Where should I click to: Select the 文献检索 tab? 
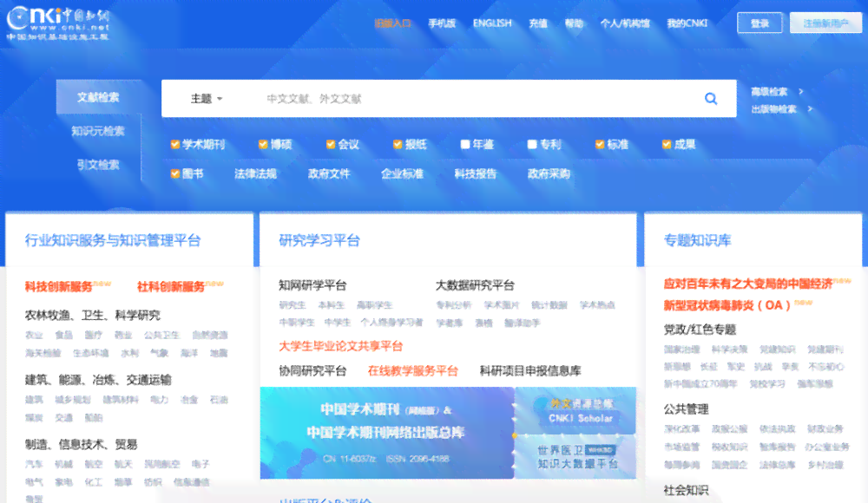(x=99, y=97)
